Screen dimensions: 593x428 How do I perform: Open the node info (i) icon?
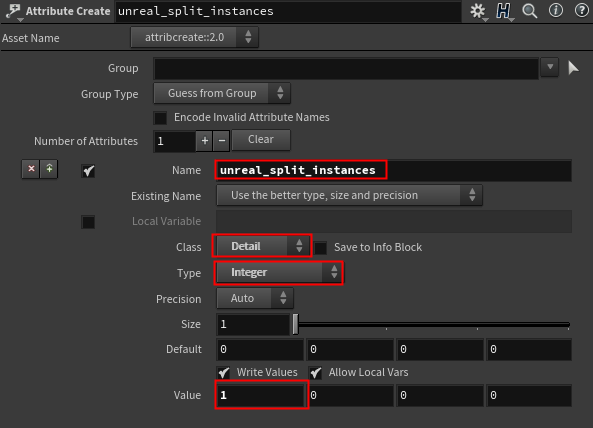pos(556,11)
